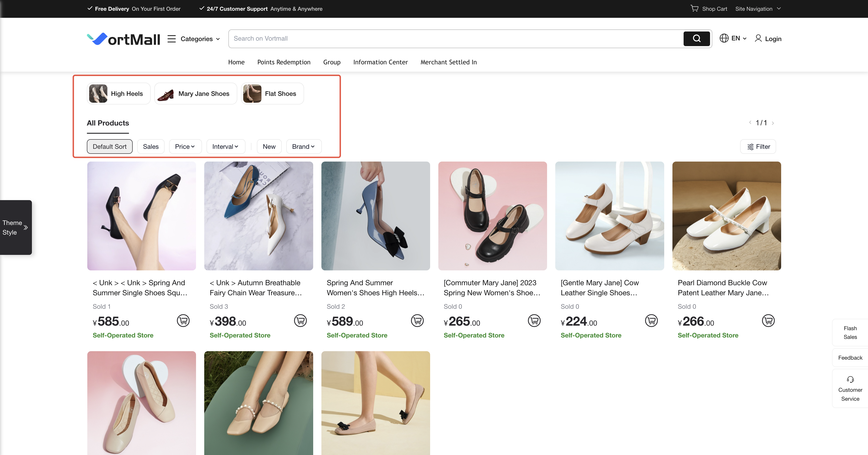
Task: Click in the Search on Vortmall field
Action: click(455, 39)
